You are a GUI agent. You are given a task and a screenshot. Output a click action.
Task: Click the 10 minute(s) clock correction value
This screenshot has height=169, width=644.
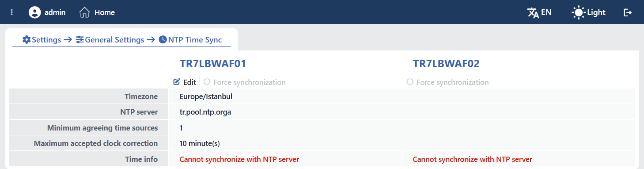[x=200, y=143]
